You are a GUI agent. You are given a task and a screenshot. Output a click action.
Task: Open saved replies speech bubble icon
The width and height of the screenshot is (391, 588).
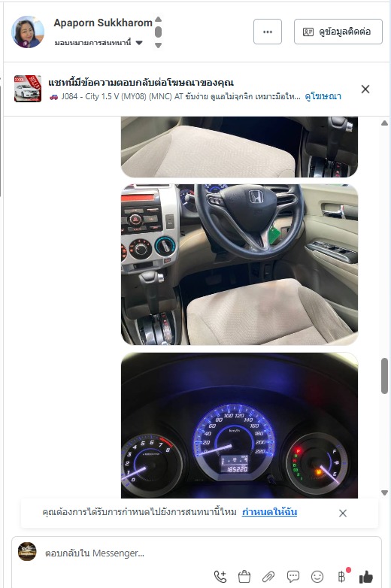coord(292,577)
